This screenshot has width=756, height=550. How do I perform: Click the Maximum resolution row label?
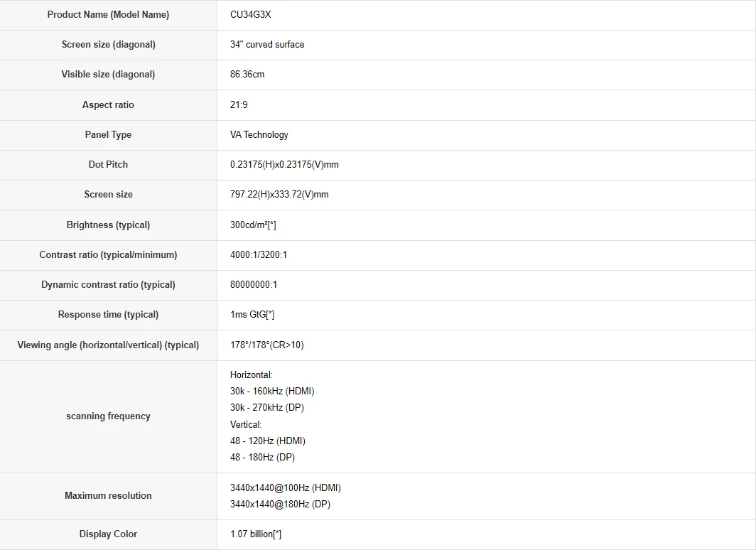[108, 495]
